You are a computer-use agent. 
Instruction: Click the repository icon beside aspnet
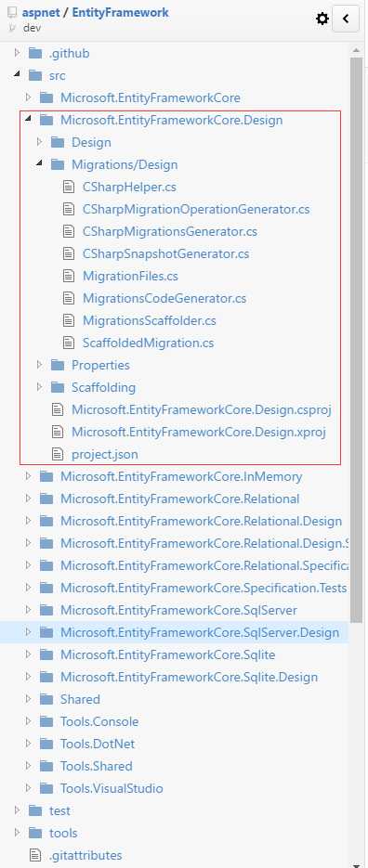pyautogui.click(x=13, y=12)
